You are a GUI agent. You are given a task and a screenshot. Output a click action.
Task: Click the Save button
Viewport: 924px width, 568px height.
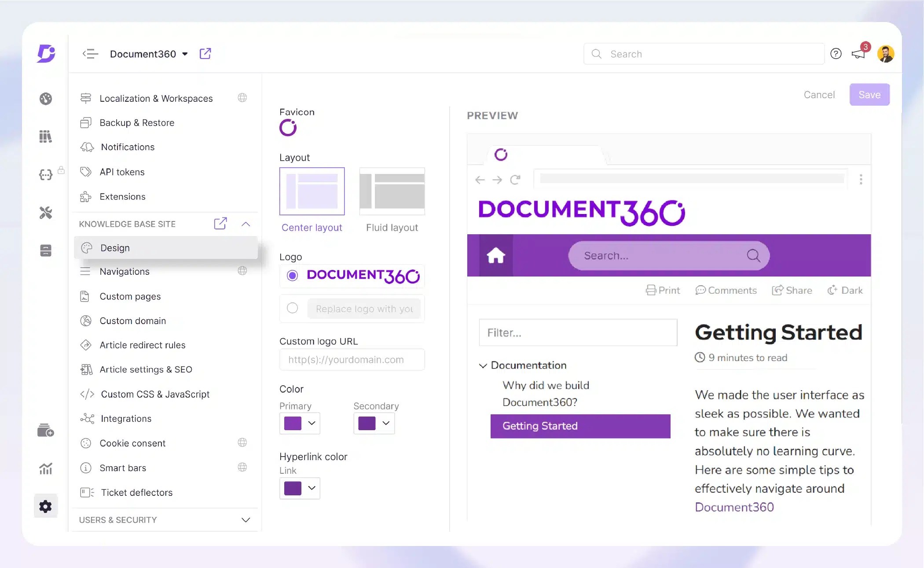[869, 94]
